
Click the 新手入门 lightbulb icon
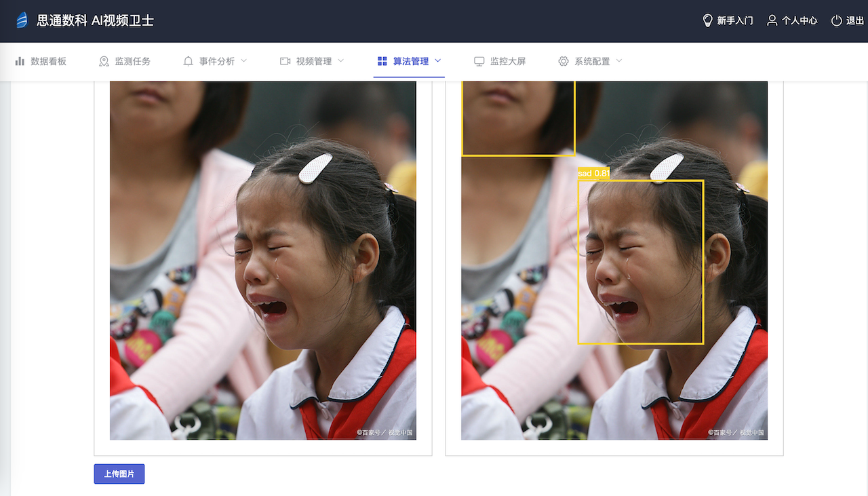tap(708, 20)
